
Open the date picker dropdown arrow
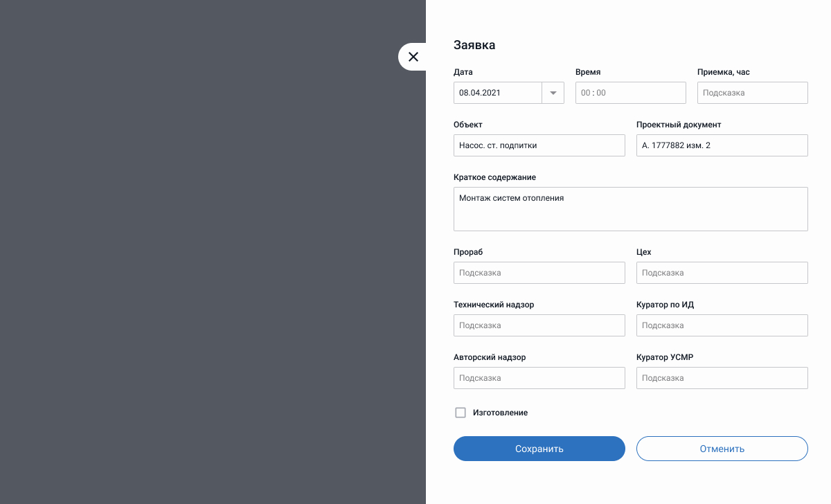click(x=553, y=93)
